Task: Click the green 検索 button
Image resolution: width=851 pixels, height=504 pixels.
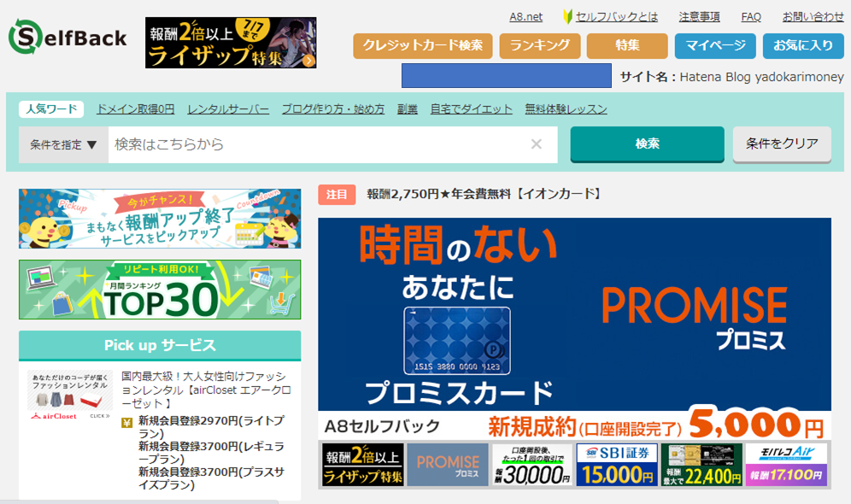Action: pyautogui.click(x=647, y=144)
